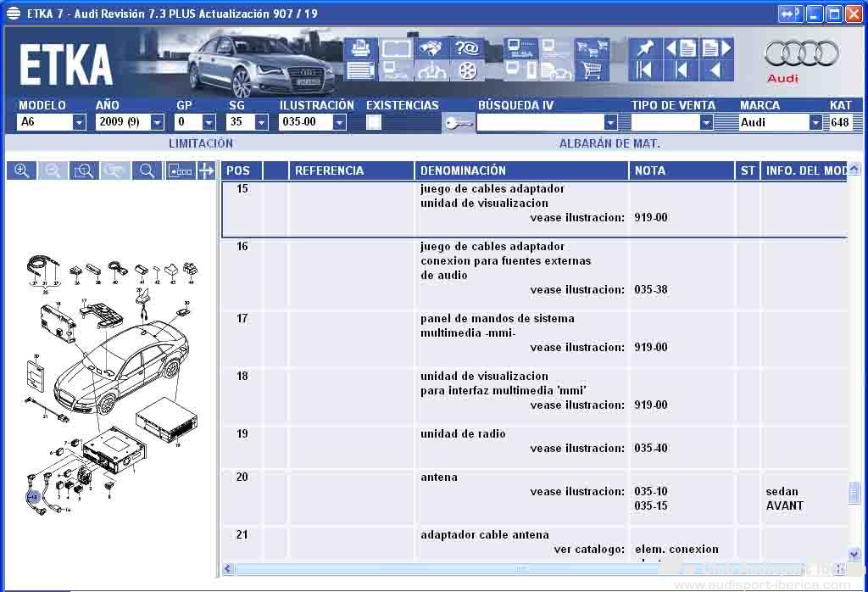Open the single shopping cart icon
The height and width of the screenshot is (592, 868).
(592, 71)
